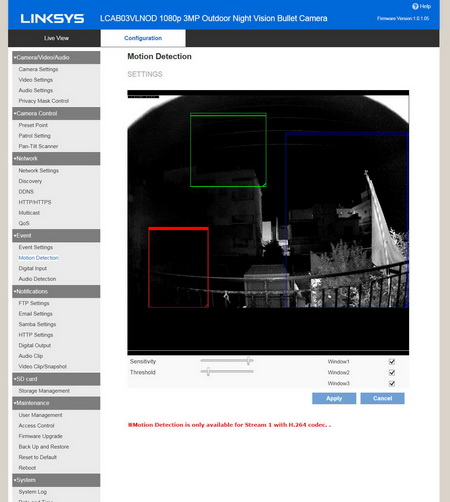The width and height of the screenshot is (450, 502).
Task: Open the Firmware Upgrade page
Action: [x=41, y=436]
